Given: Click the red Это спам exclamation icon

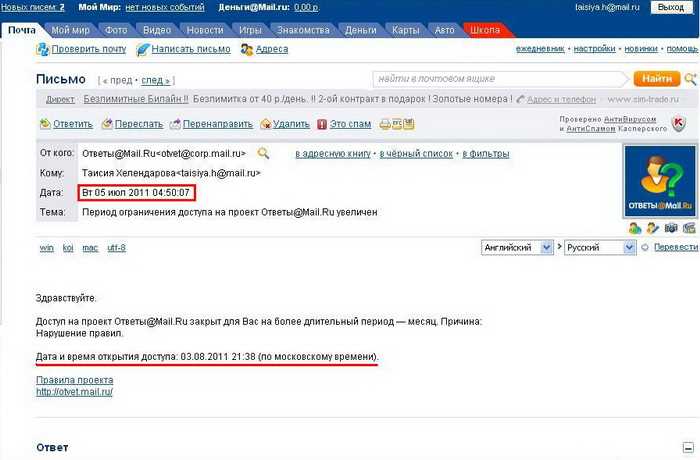Looking at the screenshot, I should tap(322, 124).
